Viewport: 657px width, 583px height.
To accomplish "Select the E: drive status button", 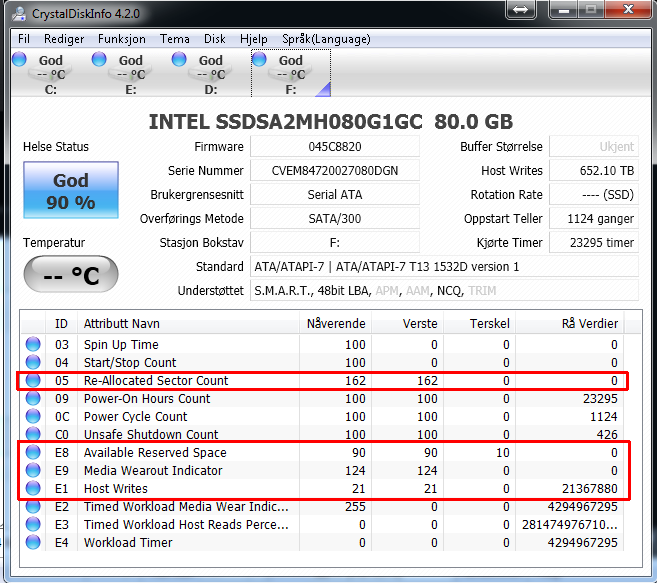I will [x=131, y=74].
